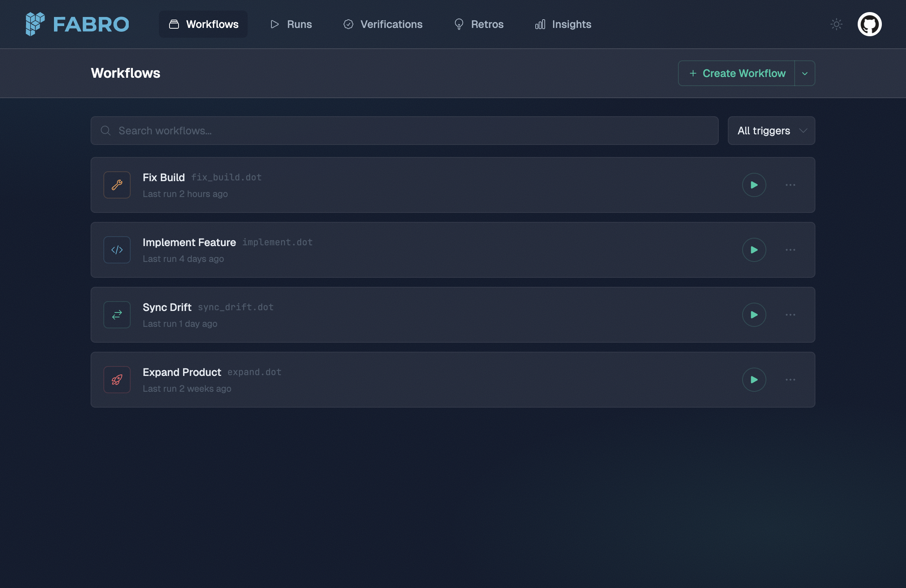Open the Insights page

(562, 24)
